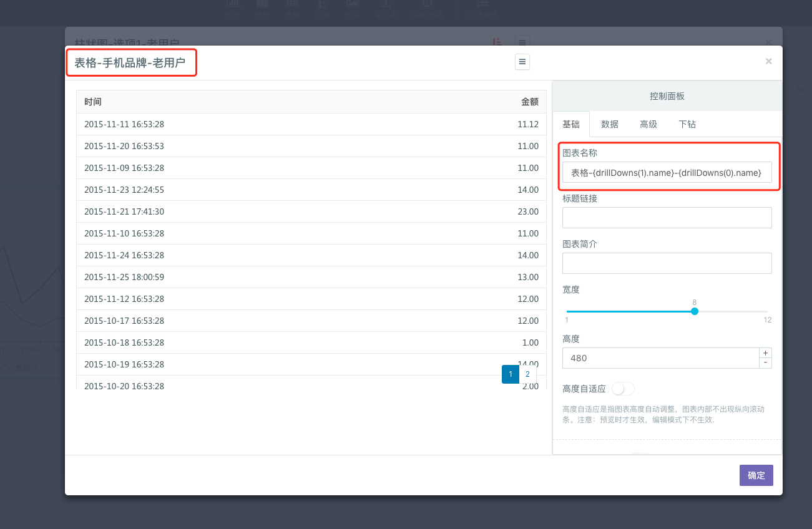Click the 金额 column header
The width and height of the screenshot is (812, 529).
530,102
